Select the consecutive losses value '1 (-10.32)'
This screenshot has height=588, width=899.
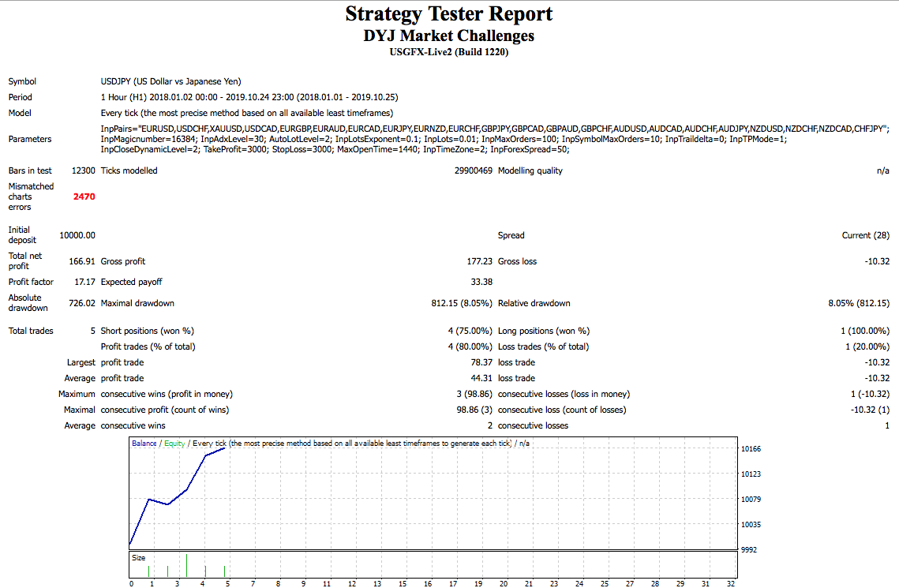[871, 395]
